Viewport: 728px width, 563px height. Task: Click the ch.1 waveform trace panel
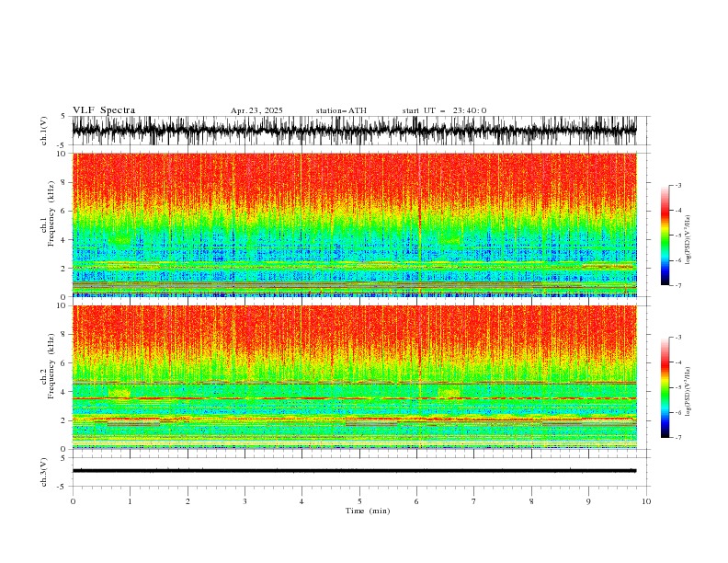pyautogui.click(x=354, y=131)
